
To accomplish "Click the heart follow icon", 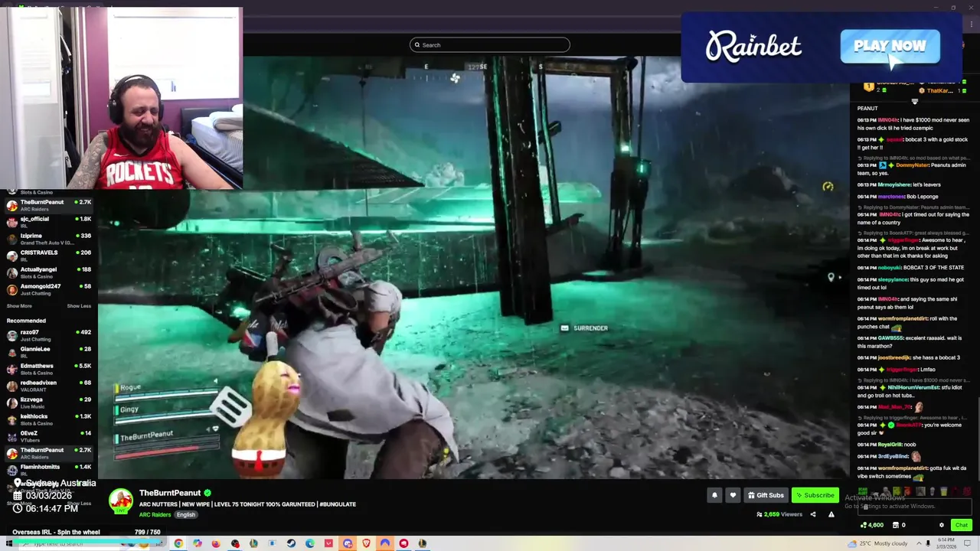I will click(733, 495).
